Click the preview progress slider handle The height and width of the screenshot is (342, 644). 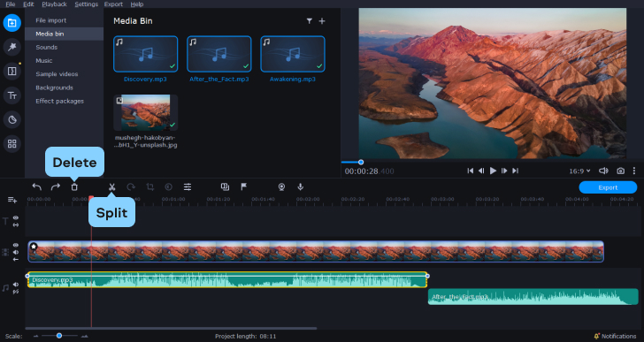click(x=361, y=163)
